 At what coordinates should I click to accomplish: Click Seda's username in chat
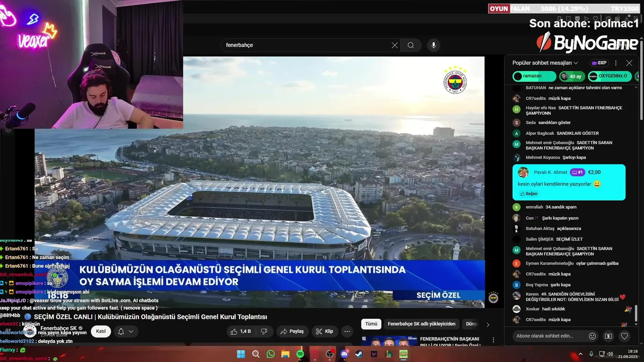(x=531, y=123)
